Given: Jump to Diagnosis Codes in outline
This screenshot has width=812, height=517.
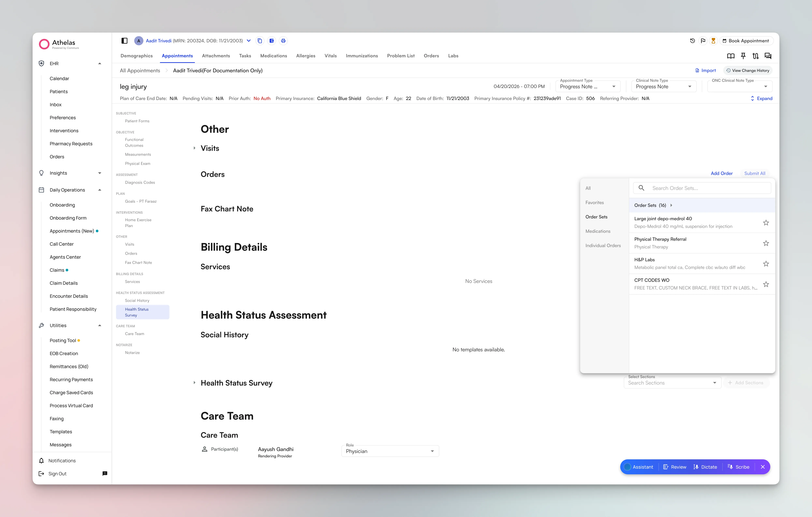Looking at the screenshot, I should [x=140, y=182].
